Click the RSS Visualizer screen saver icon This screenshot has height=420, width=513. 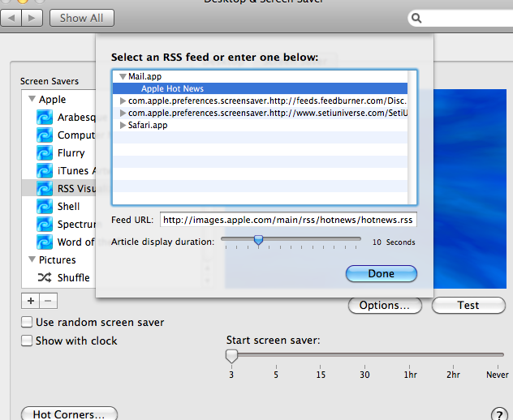45,189
